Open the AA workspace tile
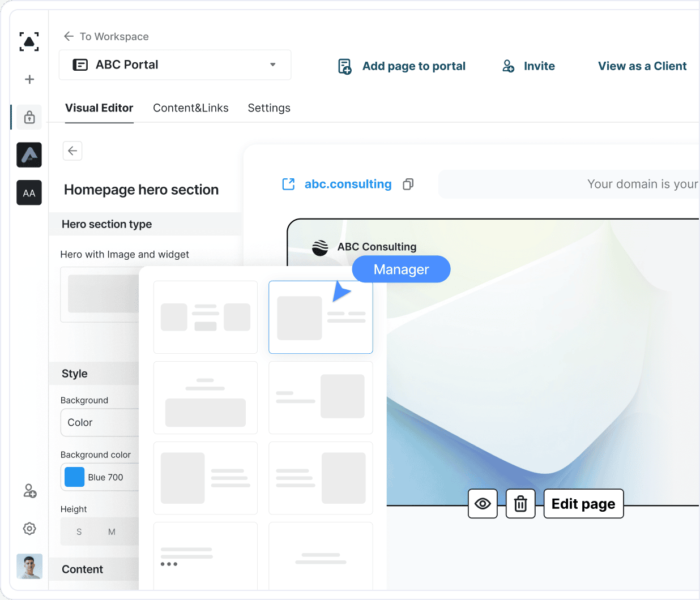The width and height of the screenshot is (700, 600). [29, 192]
